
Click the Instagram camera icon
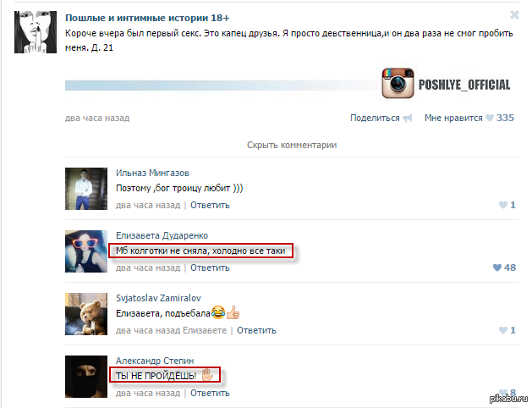click(x=398, y=83)
